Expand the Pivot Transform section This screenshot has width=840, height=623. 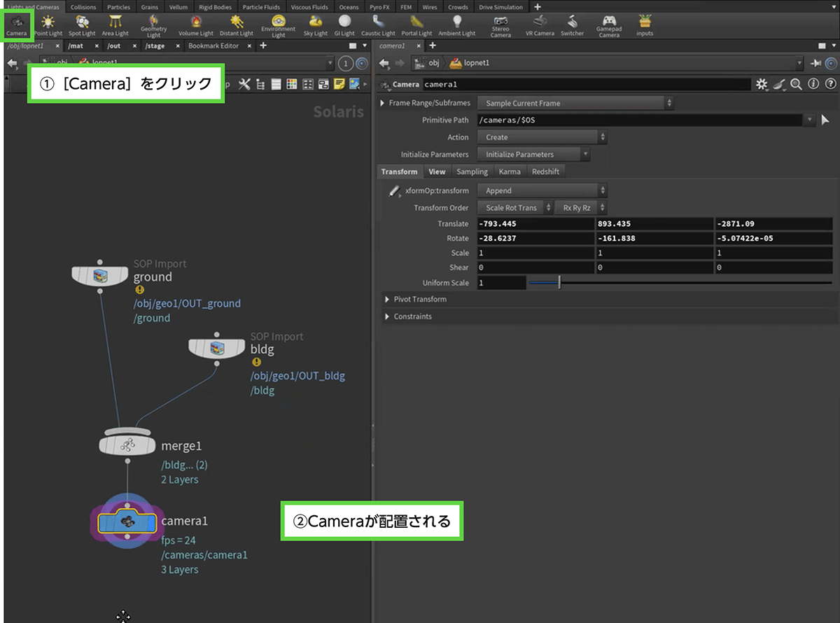point(420,300)
